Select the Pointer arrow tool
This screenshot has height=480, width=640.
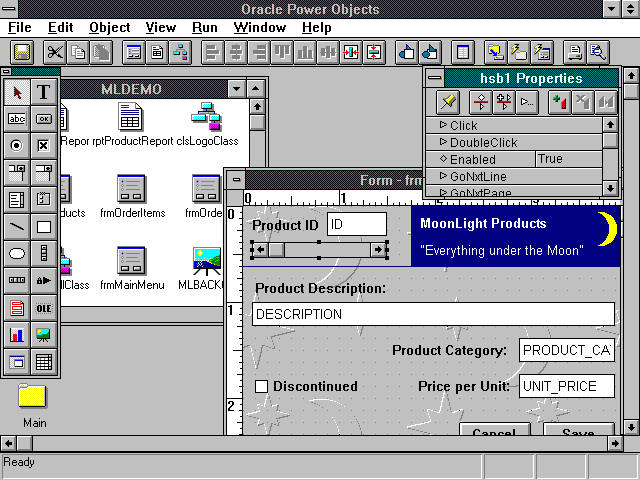[17, 93]
